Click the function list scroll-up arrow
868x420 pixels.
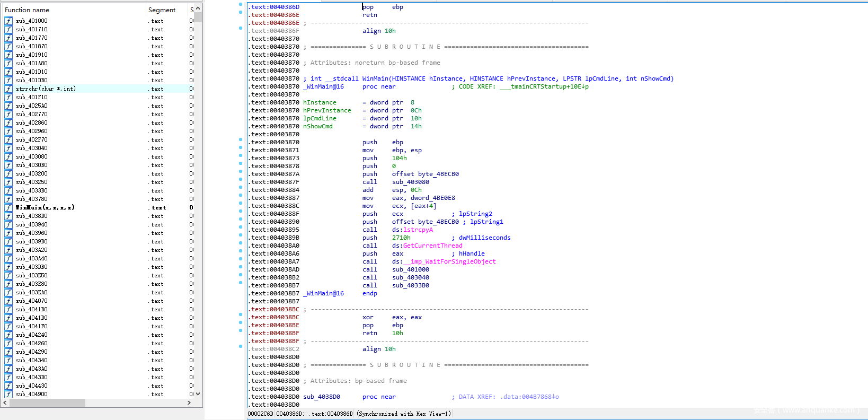198,8
